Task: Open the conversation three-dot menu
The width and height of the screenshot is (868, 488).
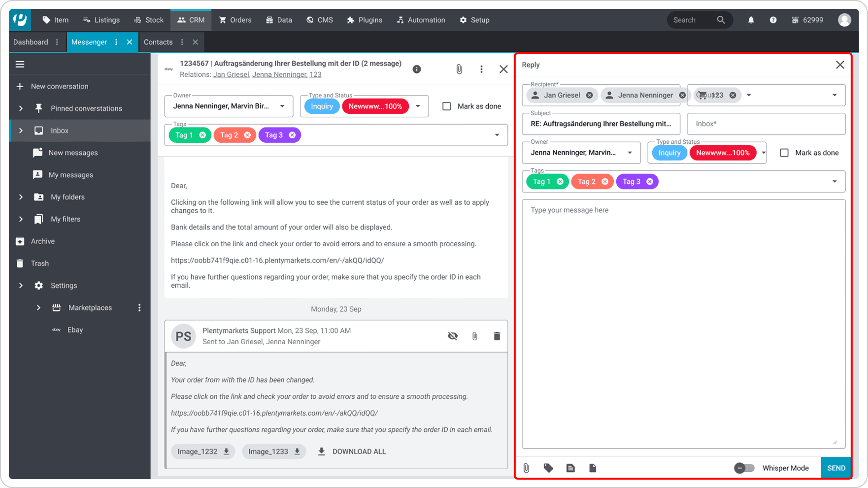Action: click(481, 69)
